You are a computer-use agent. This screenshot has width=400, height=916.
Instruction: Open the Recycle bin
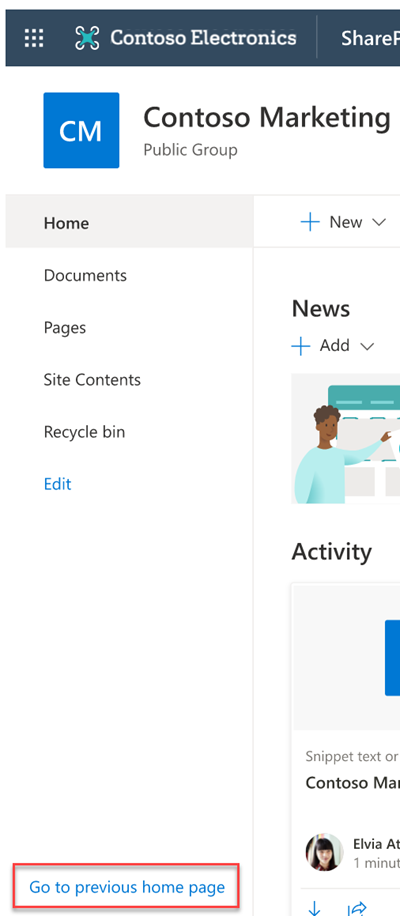point(84,432)
